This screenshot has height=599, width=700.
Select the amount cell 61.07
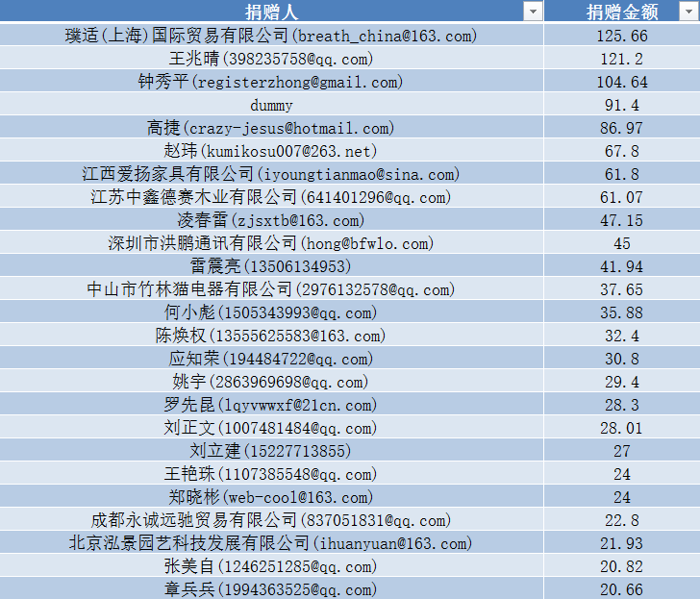point(622,196)
